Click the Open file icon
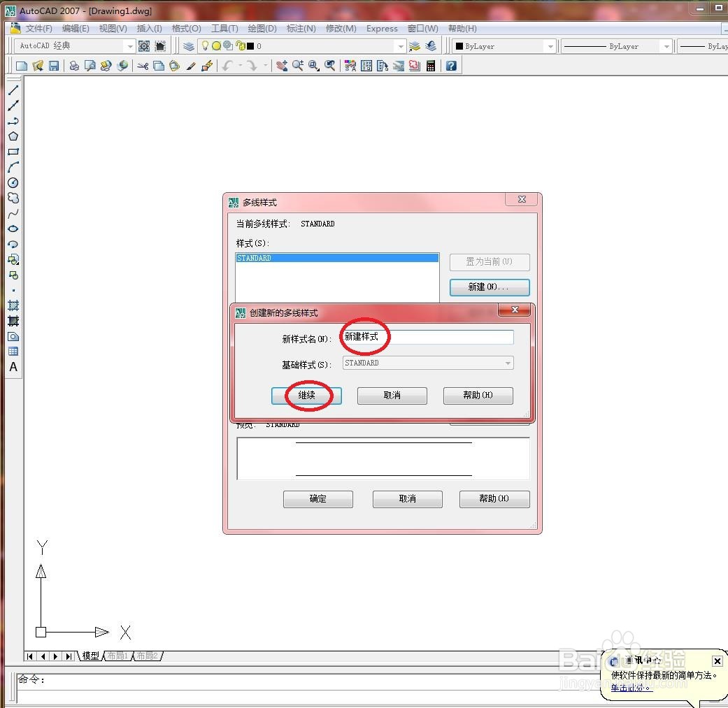Screen dimensions: 728x708 coord(38,66)
